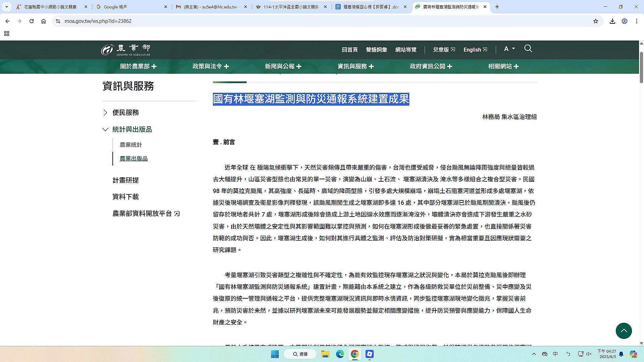Open the 農業統計 sidebar link
Image resolution: width=644 pixels, height=362 pixels.
pyautogui.click(x=131, y=145)
